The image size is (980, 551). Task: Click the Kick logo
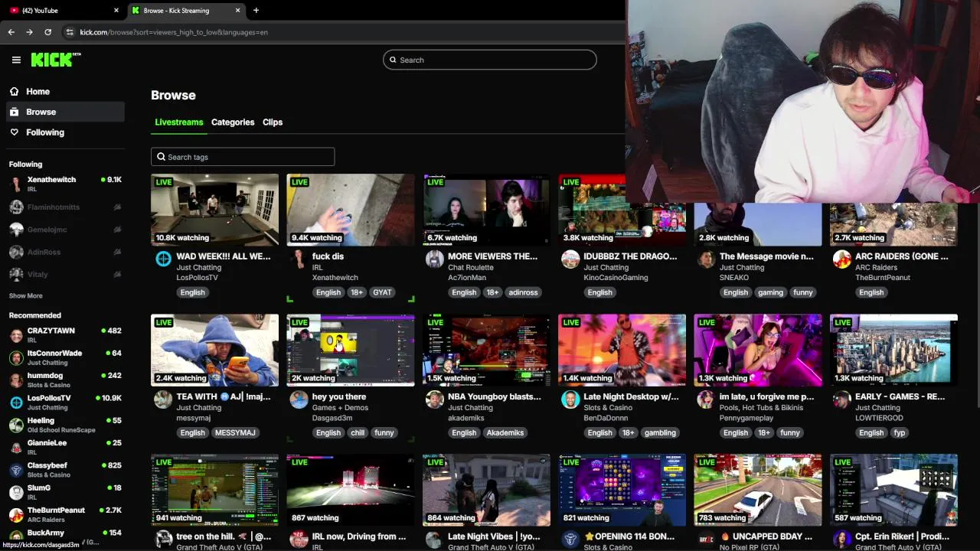(x=55, y=60)
